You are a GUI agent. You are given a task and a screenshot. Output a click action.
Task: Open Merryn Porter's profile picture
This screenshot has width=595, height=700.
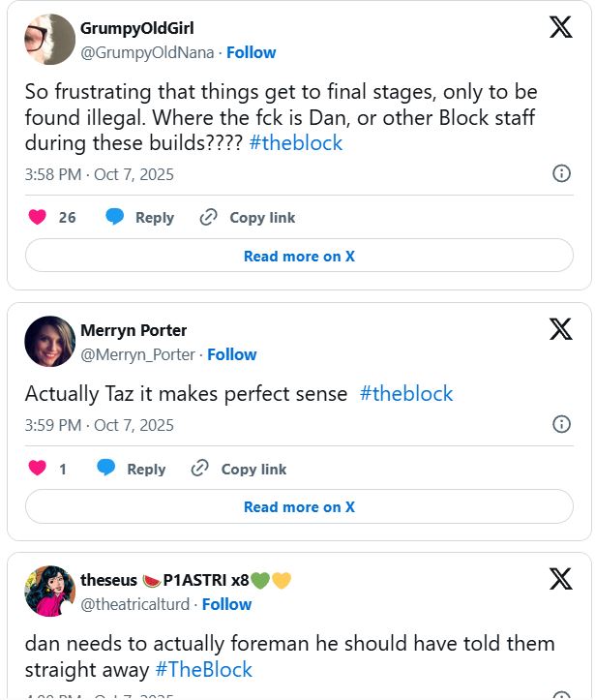(49, 342)
